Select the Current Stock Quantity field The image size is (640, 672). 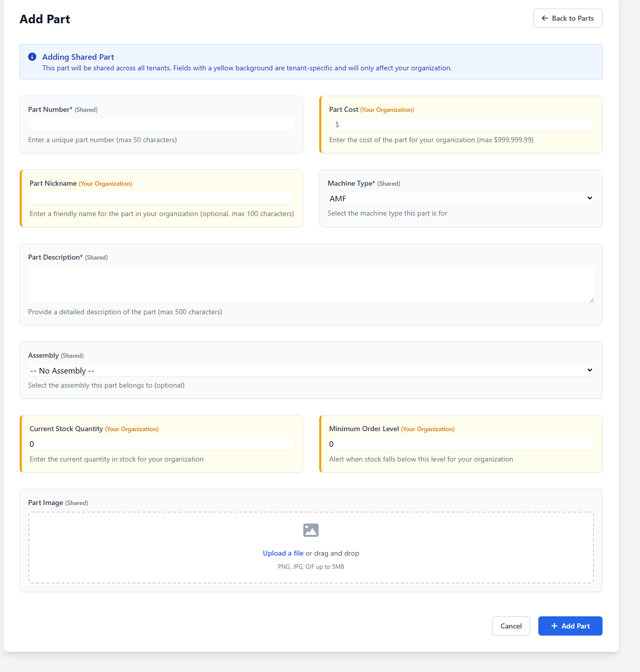pos(162,444)
